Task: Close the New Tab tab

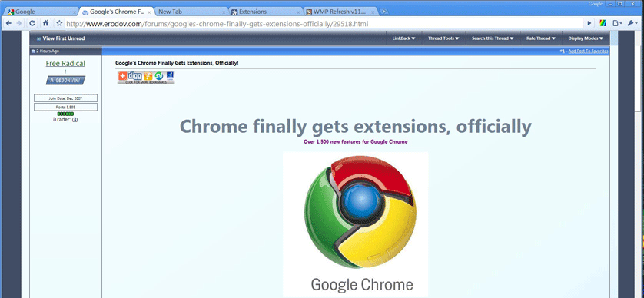Action: (x=224, y=12)
